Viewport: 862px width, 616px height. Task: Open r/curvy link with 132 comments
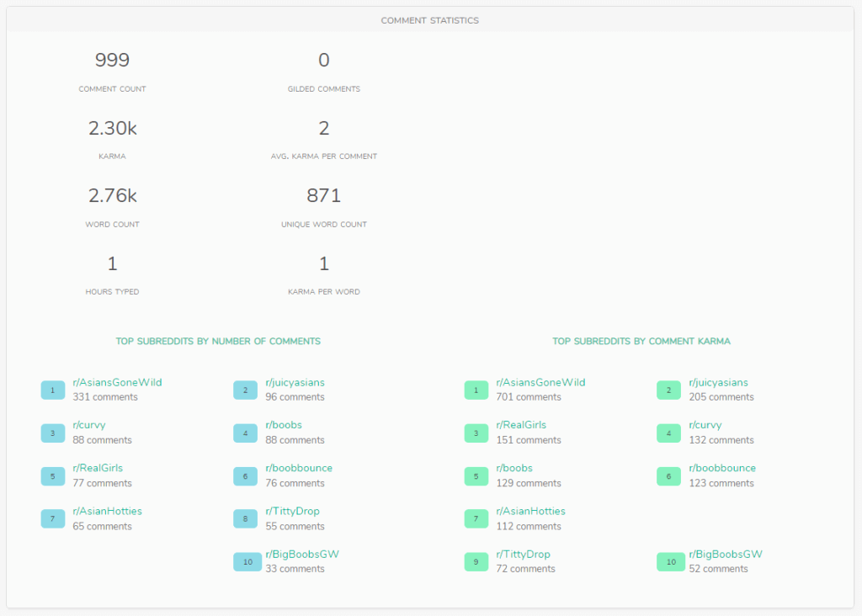pos(705,425)
